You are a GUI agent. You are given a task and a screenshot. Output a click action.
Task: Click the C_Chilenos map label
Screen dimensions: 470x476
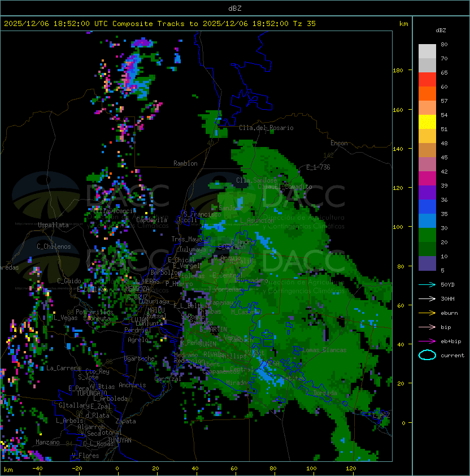click(54, 246)
